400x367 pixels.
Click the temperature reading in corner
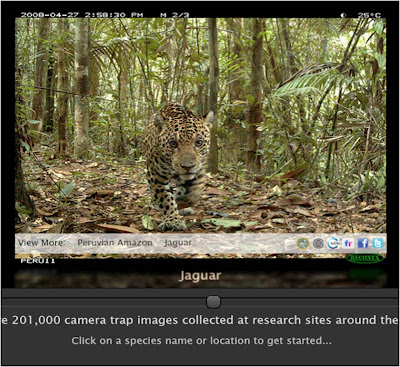pyautogui.click(x=369, y=15)
